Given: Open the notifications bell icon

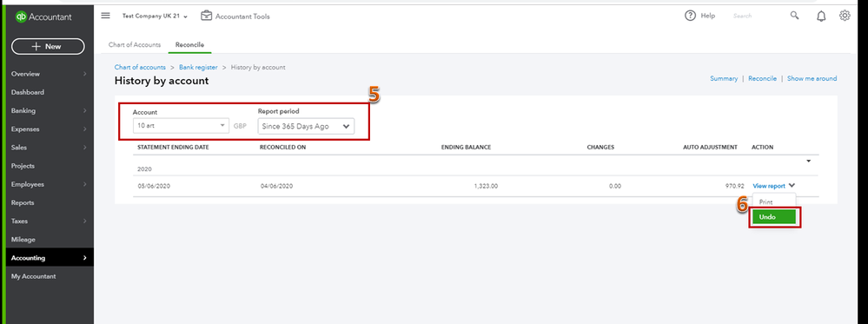Looking at the screenshot, I should [x=821, y=16].
